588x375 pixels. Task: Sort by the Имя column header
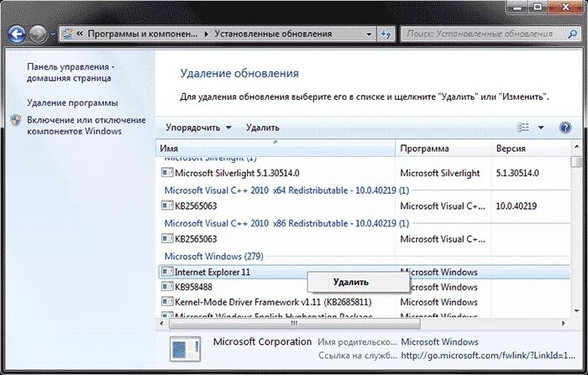tap(276, 148)
